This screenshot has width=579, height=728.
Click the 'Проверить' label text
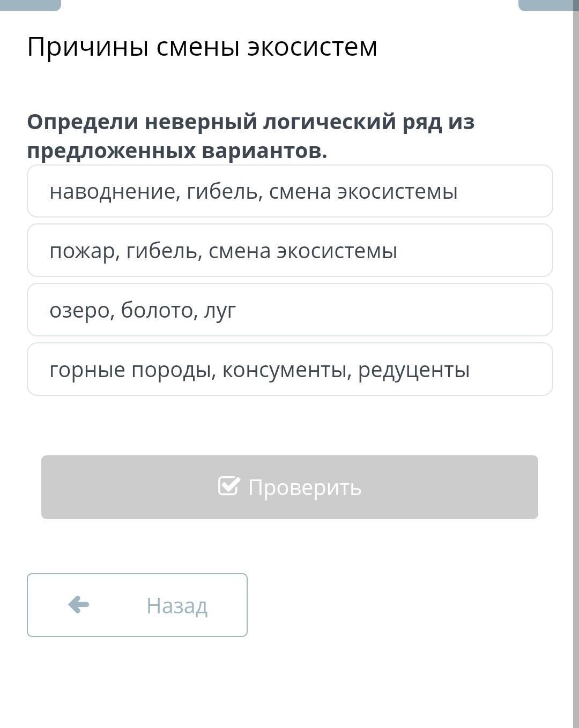click(x=305, y=487)
